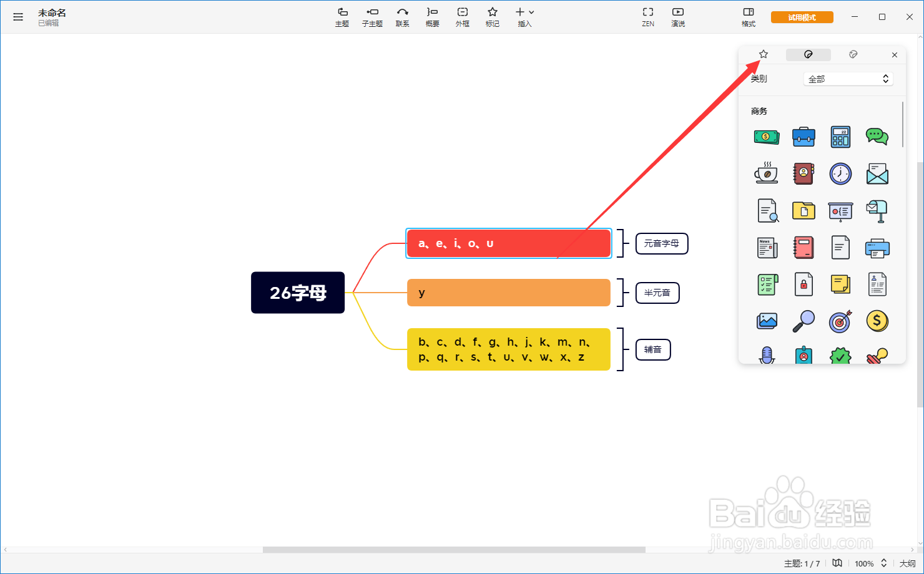Enter ZEN mode
Image resolution: width=924 pixels, height=574 pixels.
coord(648,17)
